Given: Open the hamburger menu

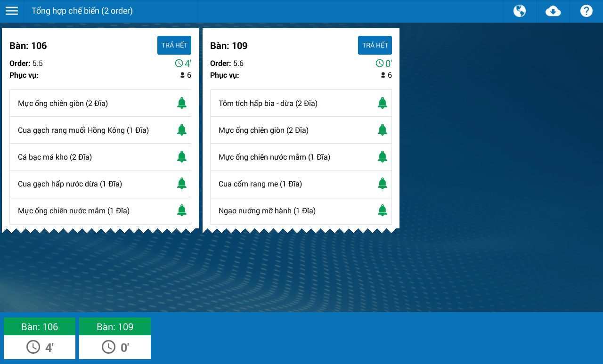Looking at the screenshot, I should click(12, 11).
